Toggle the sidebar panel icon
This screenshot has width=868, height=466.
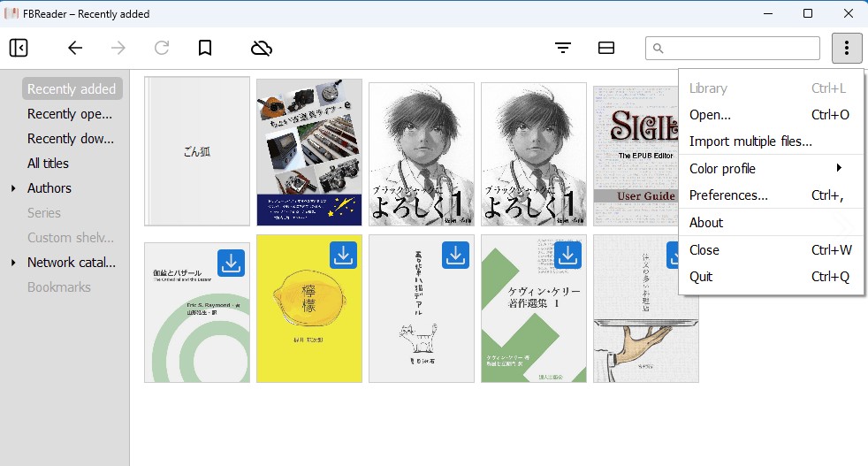(19, 49)
